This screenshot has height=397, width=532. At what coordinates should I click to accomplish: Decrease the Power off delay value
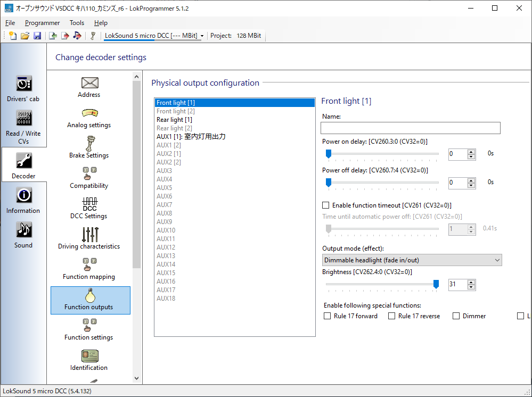tap(471, 185)
